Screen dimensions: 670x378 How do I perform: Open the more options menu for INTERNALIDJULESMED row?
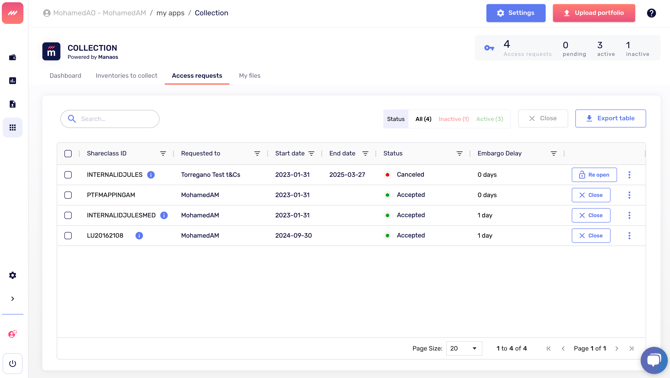pyautogui.click(x=629, y=215)
